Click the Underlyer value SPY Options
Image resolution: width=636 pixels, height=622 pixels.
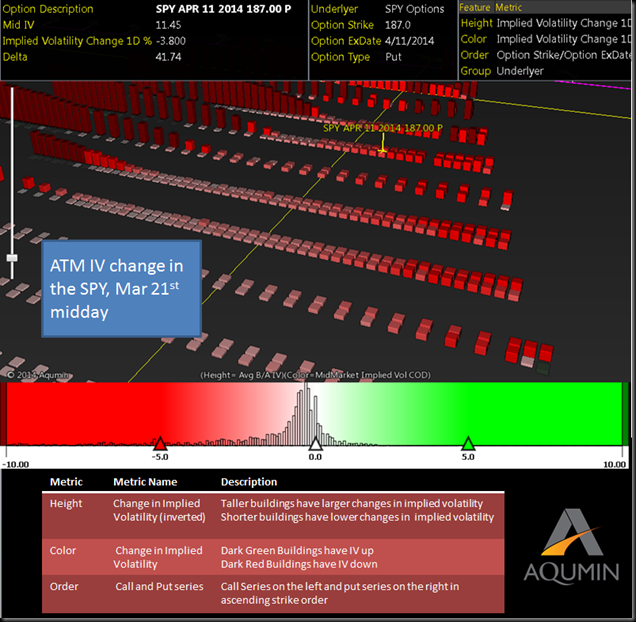415,9
